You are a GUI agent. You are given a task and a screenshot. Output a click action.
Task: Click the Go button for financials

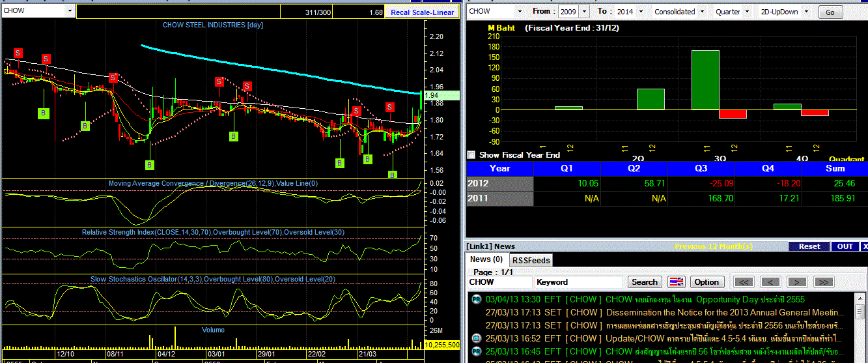click(x=830, y=12)
